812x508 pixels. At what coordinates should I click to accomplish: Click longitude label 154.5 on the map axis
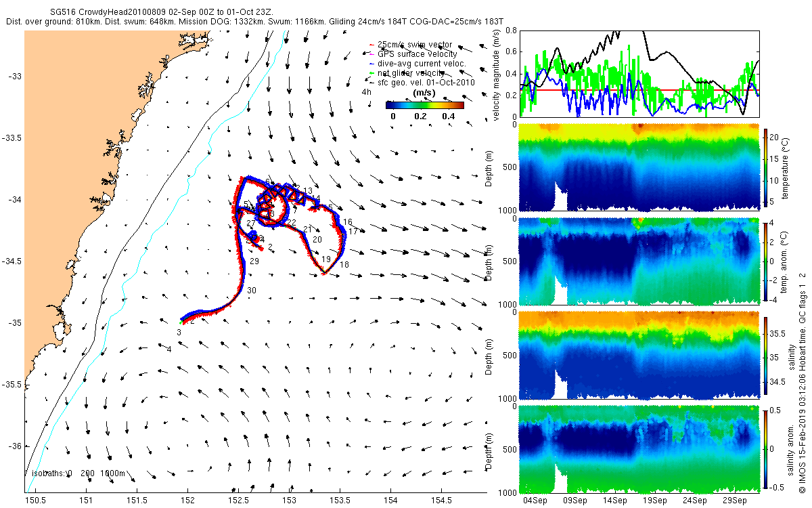click(442, 500)
